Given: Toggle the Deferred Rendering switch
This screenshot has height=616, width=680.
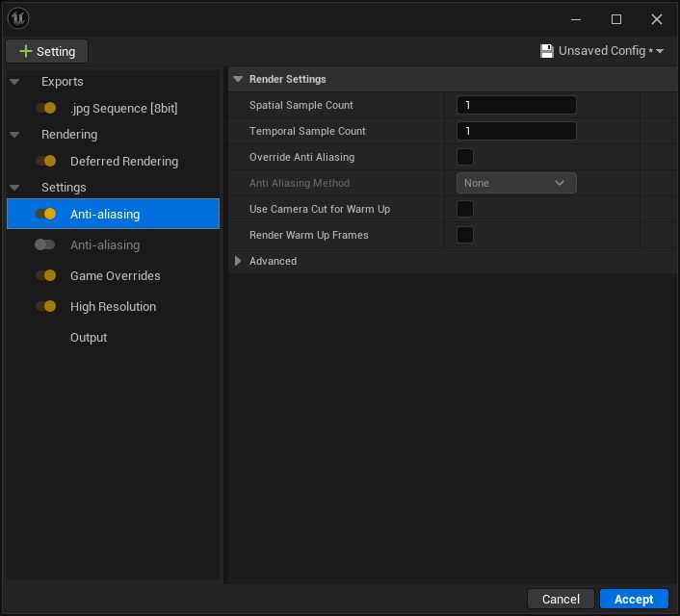Looking at the screenshot, I should 46,161.
